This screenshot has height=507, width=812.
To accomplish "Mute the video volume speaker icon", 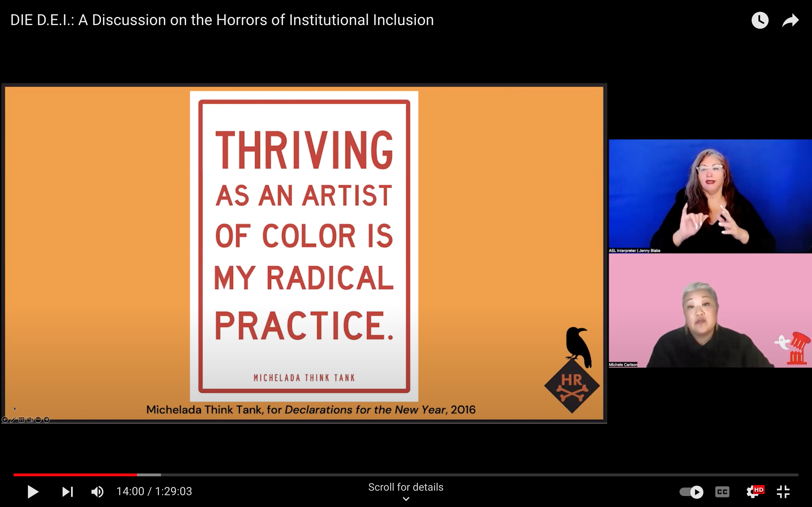I will coord(97,492).
